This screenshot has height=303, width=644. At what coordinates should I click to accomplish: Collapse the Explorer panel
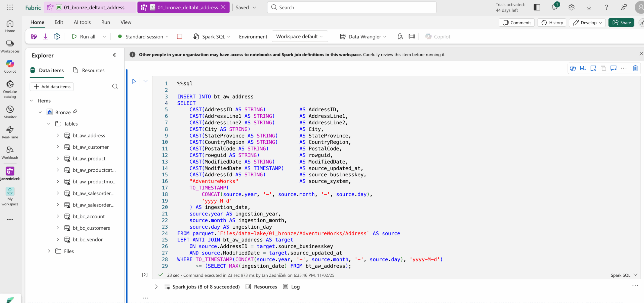pos(114,55)
